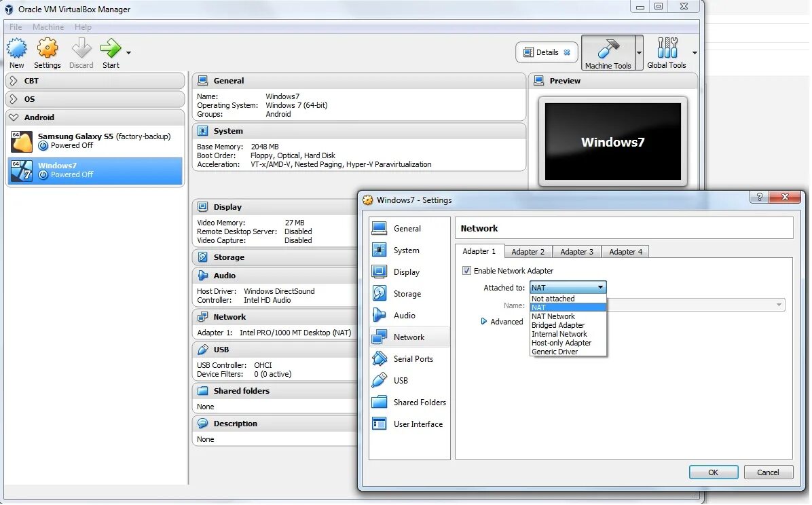This screenshot has width=812, height=505.
Task: Open Display category in Settings dialog
Action: click(x=409, y=272)
